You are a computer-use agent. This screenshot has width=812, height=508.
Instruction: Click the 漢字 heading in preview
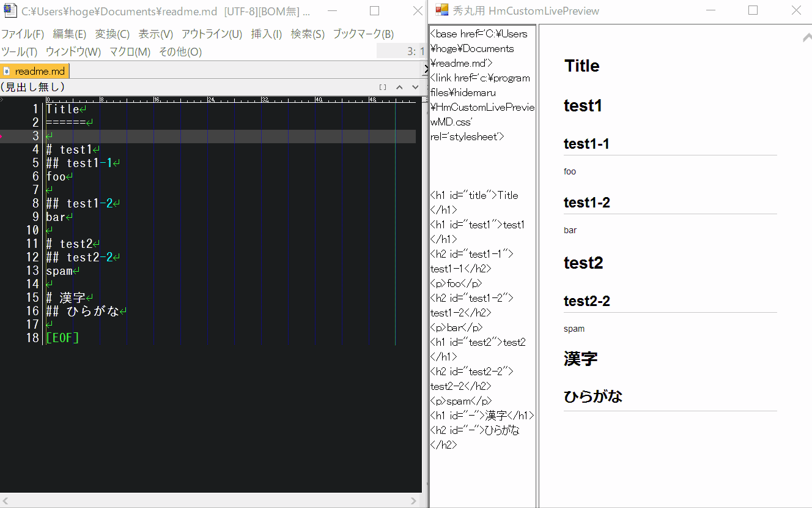[581, 359]
